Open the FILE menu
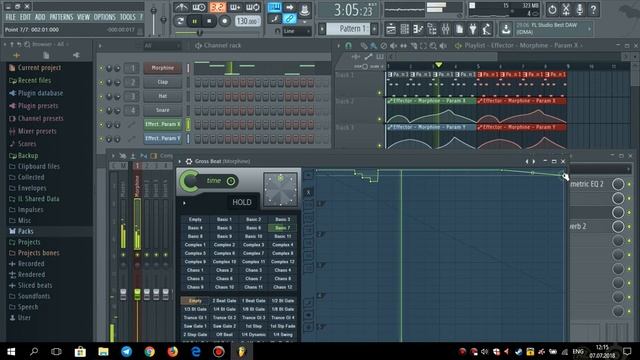 click(x=11, y=17)
